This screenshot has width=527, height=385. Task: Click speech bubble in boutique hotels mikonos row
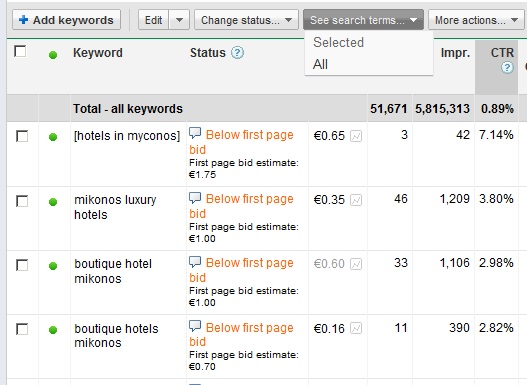[x=195, y=326]
